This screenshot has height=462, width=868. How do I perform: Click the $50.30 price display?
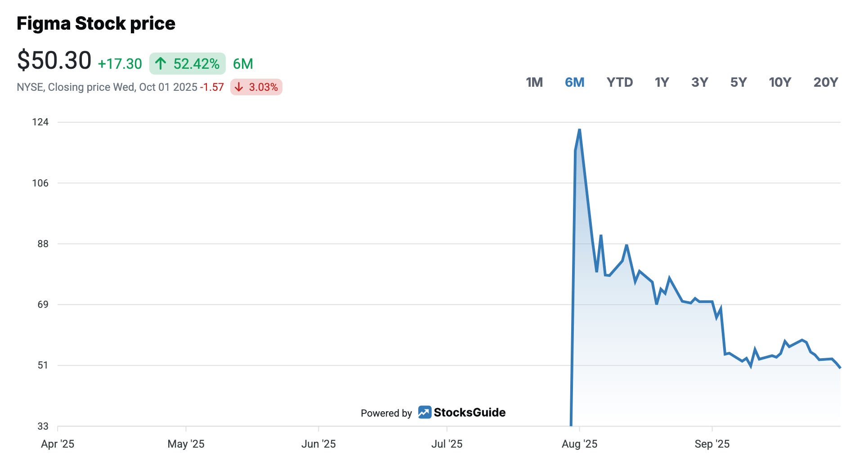[54, 59]
